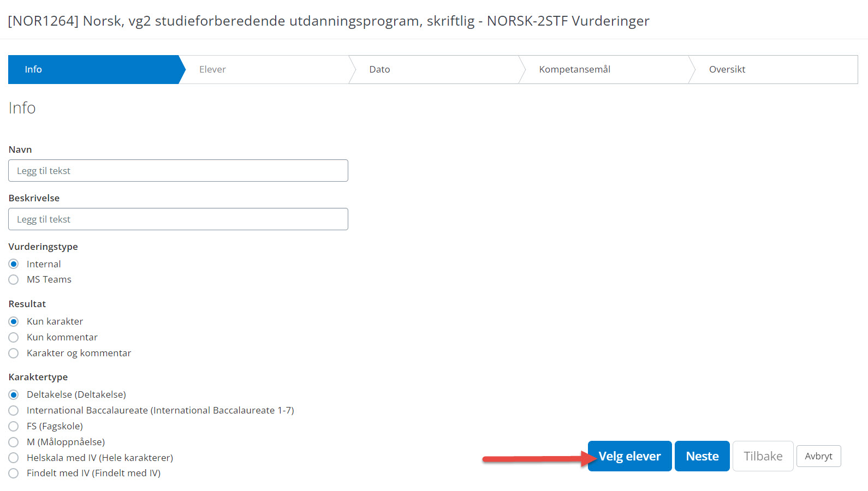
Task: Focus the Beskrivelse text field
Action: coord(178,219)
